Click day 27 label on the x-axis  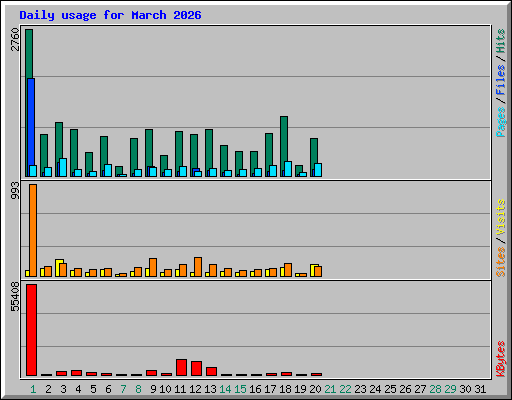tap(420, 389)
